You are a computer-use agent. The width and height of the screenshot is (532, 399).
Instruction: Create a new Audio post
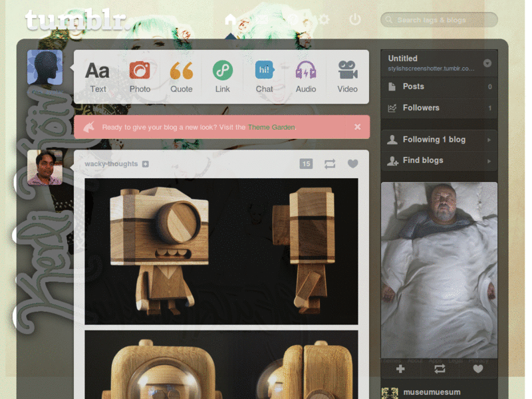(306, 77)
